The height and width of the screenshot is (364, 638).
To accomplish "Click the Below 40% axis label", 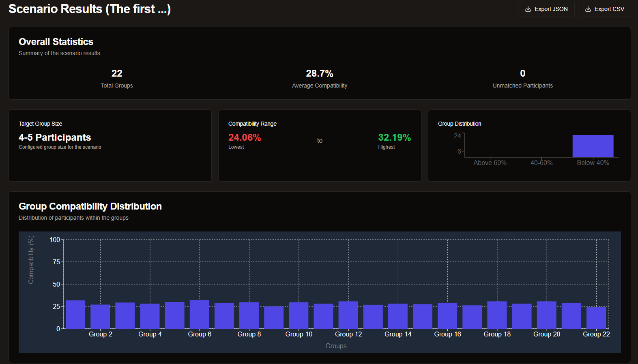I will (593, 163).
